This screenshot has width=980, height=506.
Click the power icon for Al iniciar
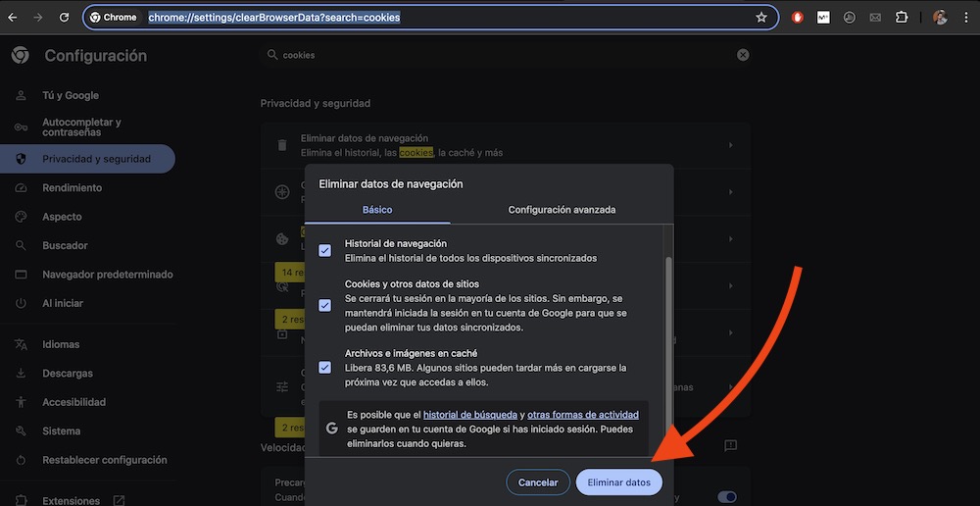[21, 303]
